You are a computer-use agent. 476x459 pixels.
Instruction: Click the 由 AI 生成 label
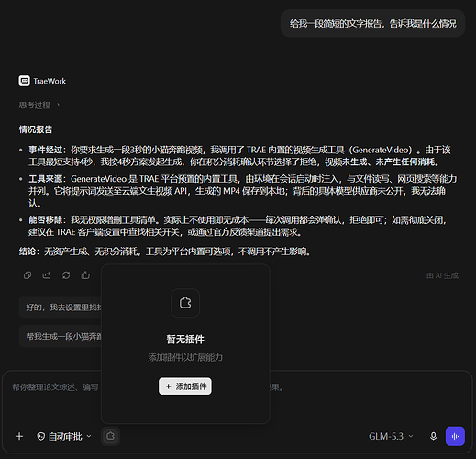pos(442,275)
